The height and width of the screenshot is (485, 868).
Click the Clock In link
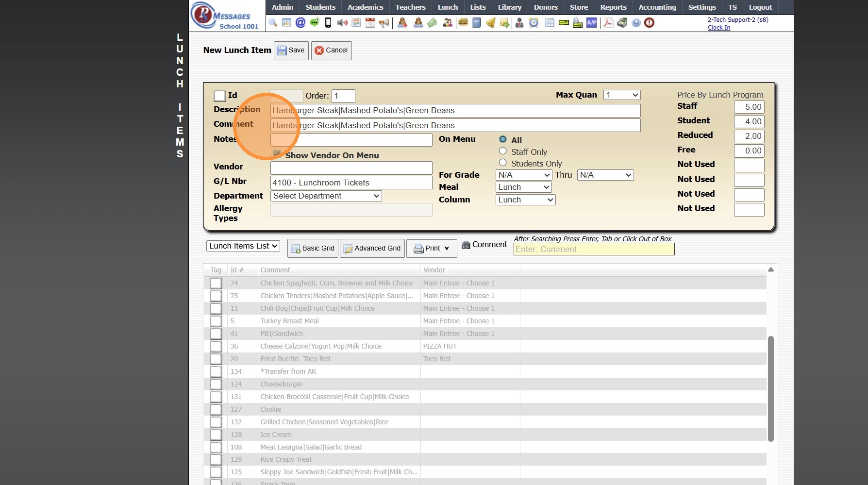[x=719, y=28]
